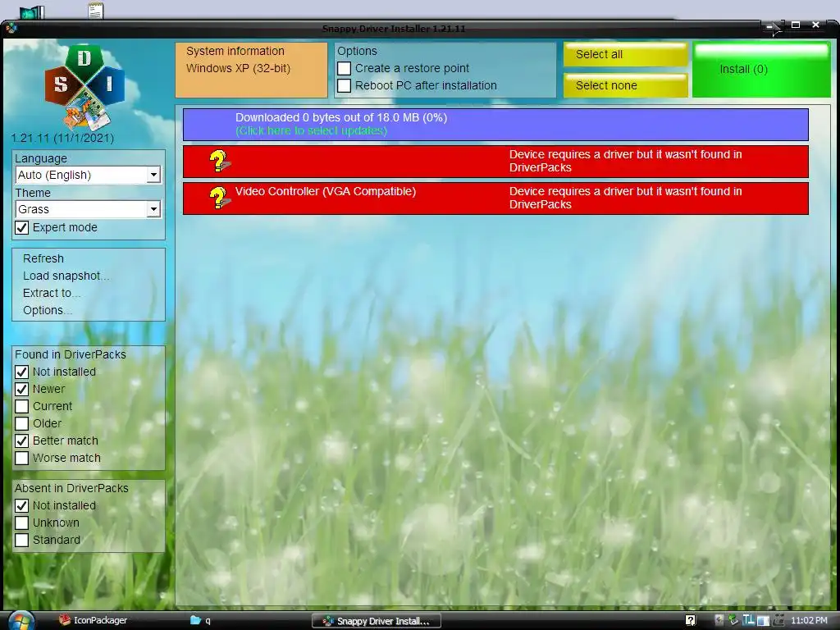Viewport: 840px width, 630px height.
Task: Check the Older filter
Action: point(21,423)
